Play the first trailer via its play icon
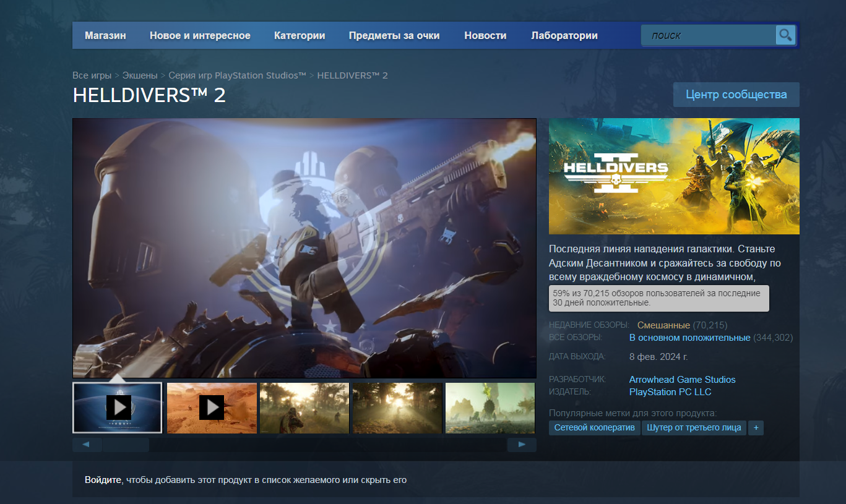This screenshot has height=504, width=846. tap(118, 407)
